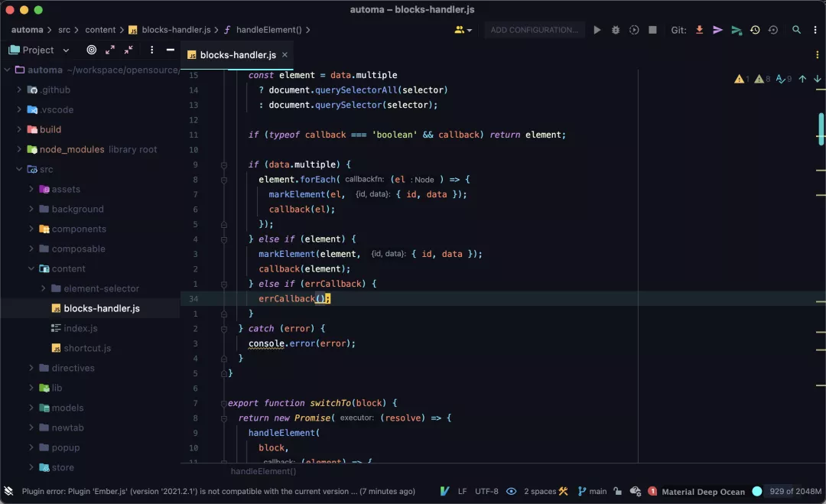
Task: Hide the Project panel with minus icon
Action: 170,50
